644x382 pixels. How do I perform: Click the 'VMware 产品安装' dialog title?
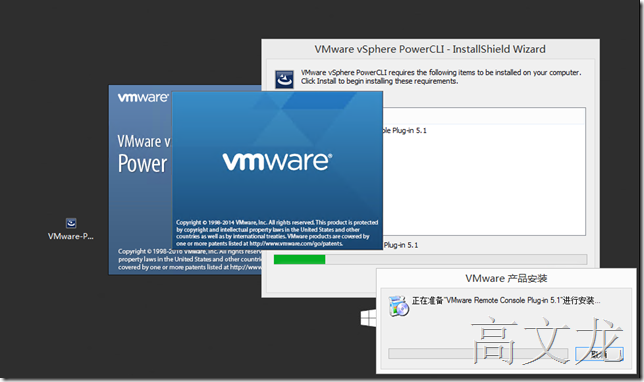506,278
